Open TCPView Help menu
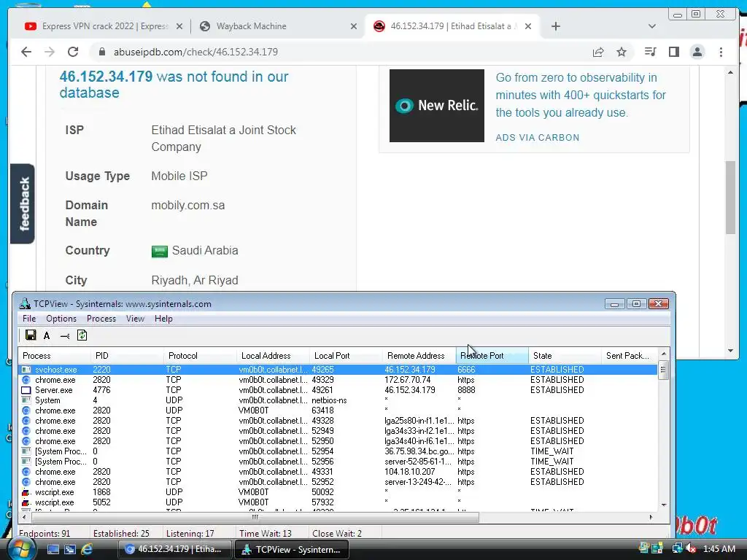 163,319
